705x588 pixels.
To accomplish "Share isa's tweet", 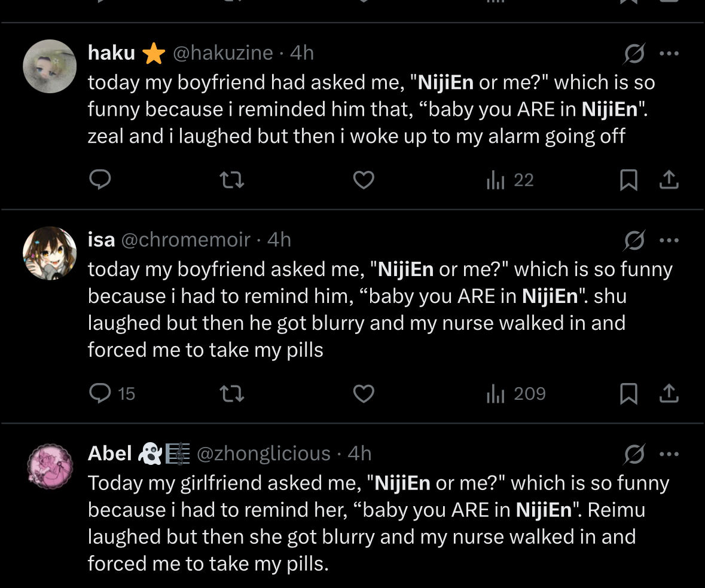I will click(x=669, y=394).
